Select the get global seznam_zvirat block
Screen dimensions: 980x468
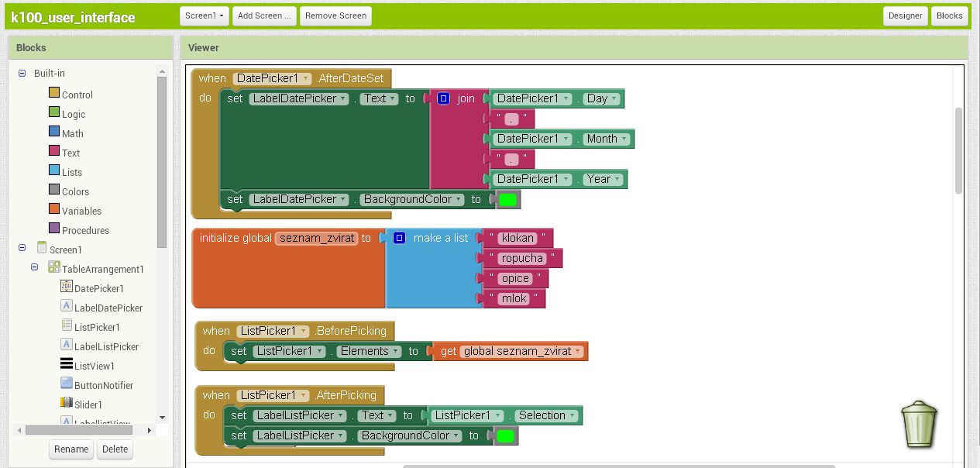[448, 351]
